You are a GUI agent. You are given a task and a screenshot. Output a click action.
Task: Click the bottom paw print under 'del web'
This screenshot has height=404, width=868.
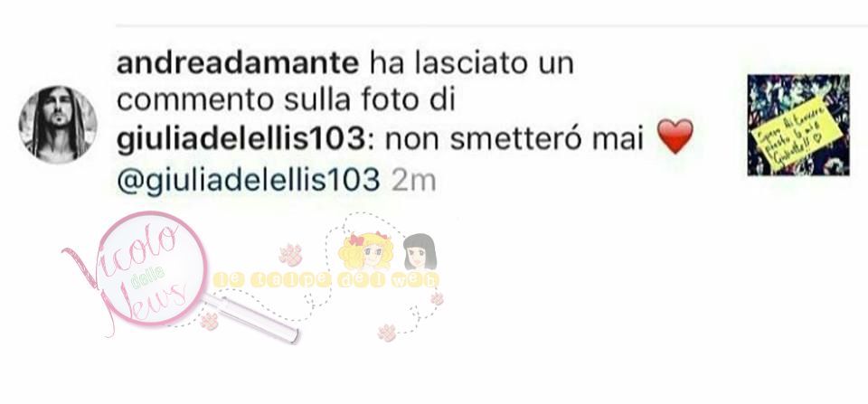387,333
